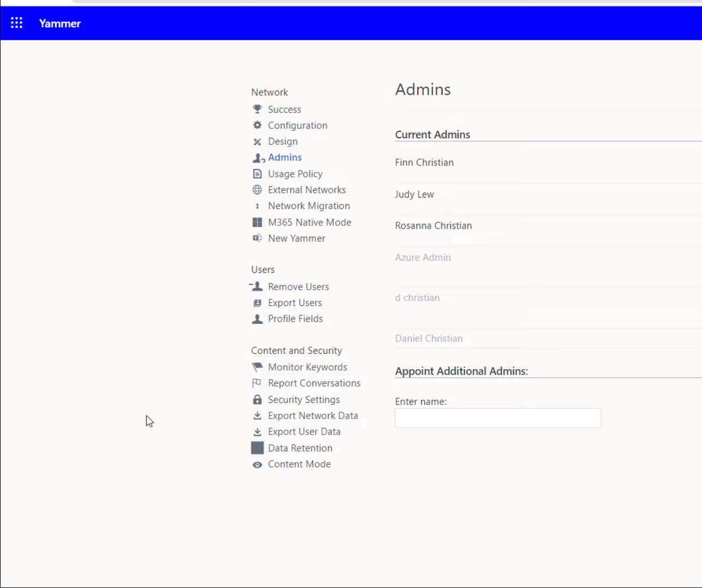702x588 pixels.
Task: Click the Content and Security heading
Action: click(297, 351)
